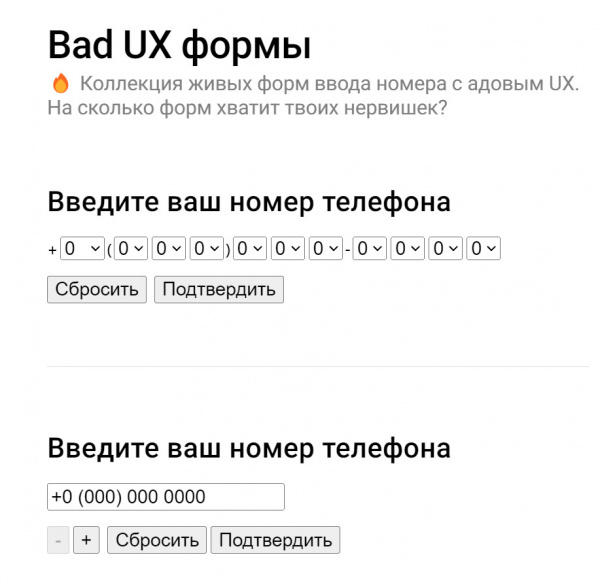
Task: Expand second dropdown after the closing parenthesis
Action: [x=288, y=248]
